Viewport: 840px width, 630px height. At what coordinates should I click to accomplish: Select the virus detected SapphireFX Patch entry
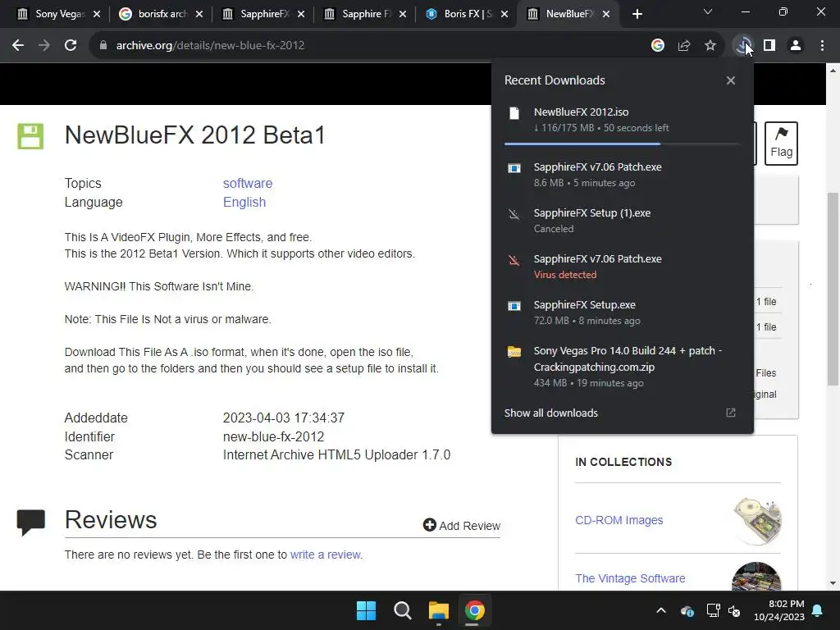[x=623, y=267]
